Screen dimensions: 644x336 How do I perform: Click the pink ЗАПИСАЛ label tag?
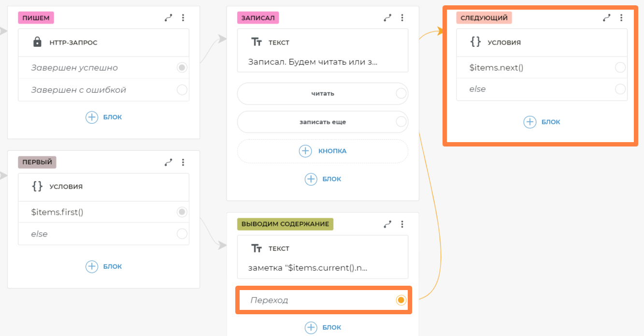[x=258, y=18]
